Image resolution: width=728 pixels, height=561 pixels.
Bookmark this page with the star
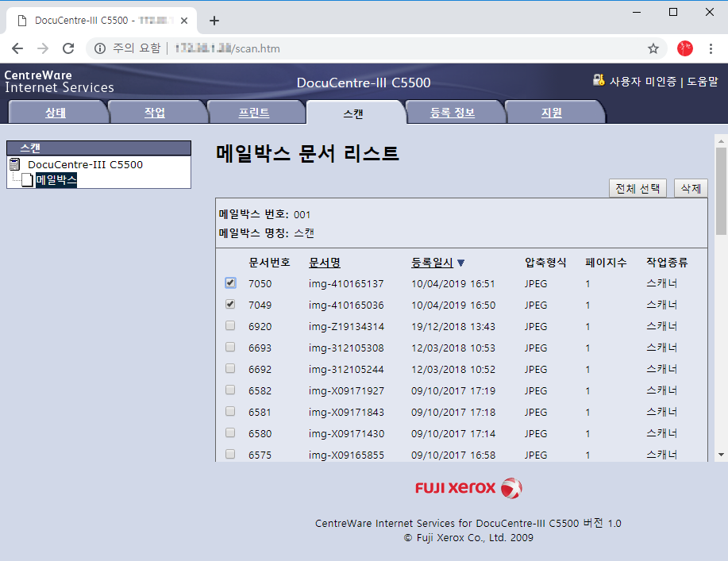point(653,48)
